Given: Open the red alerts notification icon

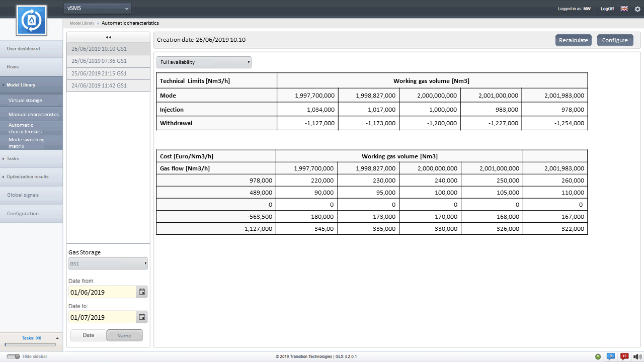Looking at the screenshot, I should pyautogui.click(x=624, y=356).
